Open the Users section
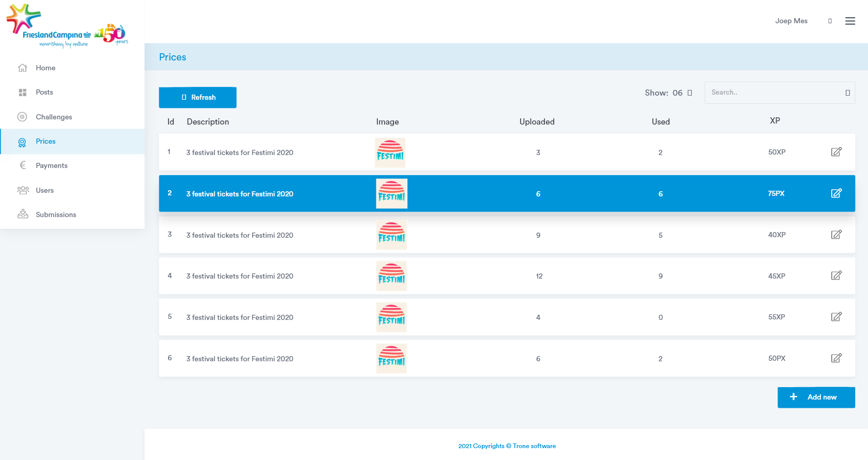 click(x=44, y=190)
